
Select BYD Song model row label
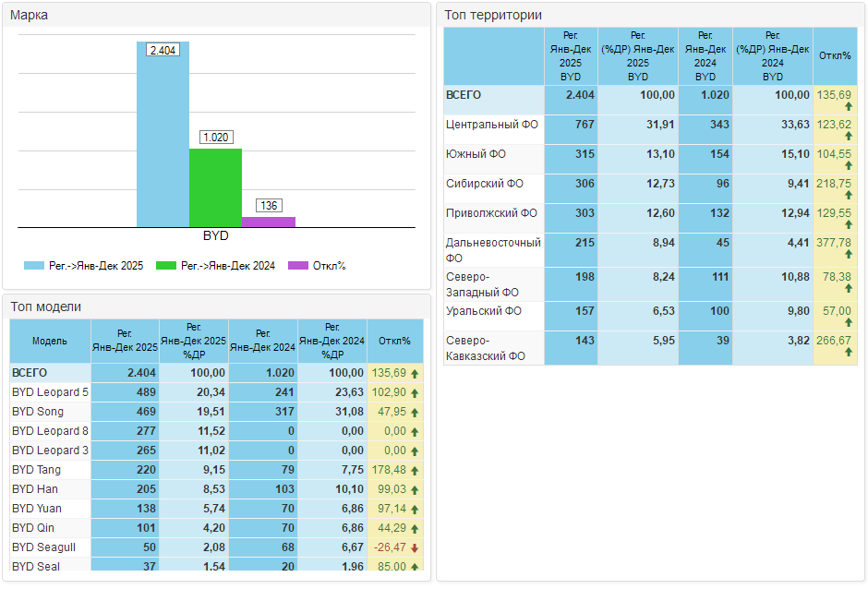pyautogui.click(x=38, y=412)
